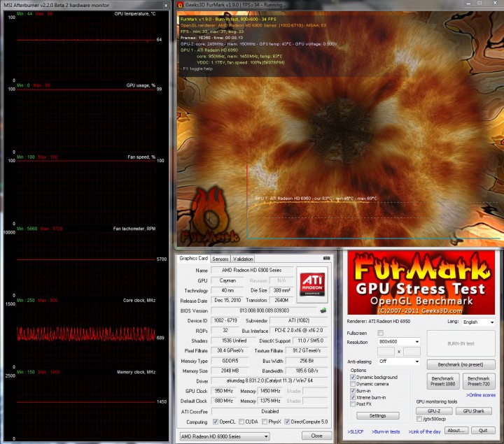Click the Core clock graph in Afterburner
This screenshot has height=444, width=504.
(86, 335)
